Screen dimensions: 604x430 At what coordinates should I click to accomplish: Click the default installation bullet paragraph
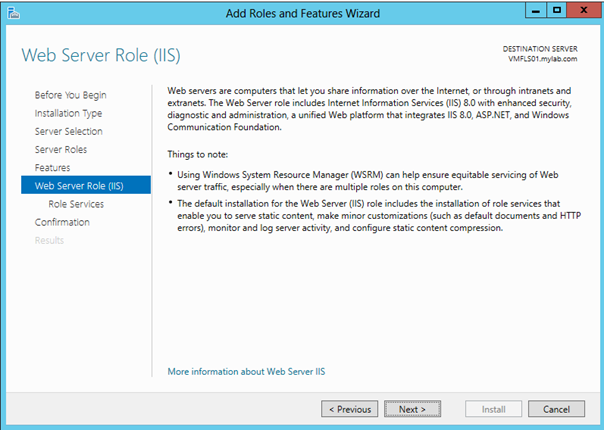point(379,216)
